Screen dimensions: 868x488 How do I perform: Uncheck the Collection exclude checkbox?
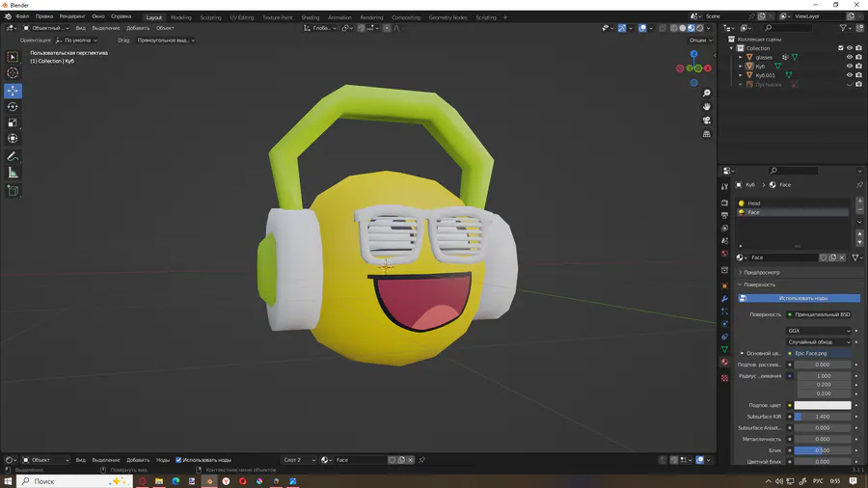coord(841,48)
